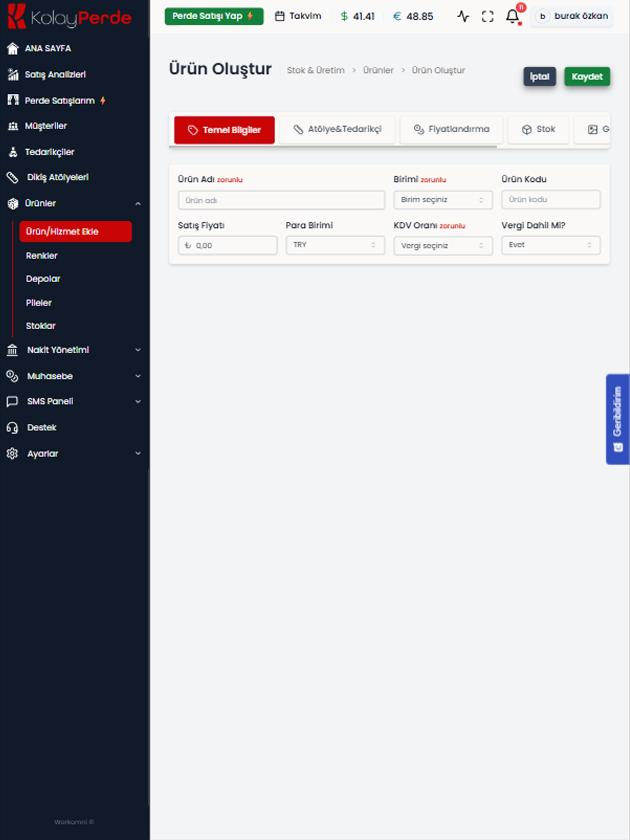Open Tedarikçiler in the sidebar

49,152
